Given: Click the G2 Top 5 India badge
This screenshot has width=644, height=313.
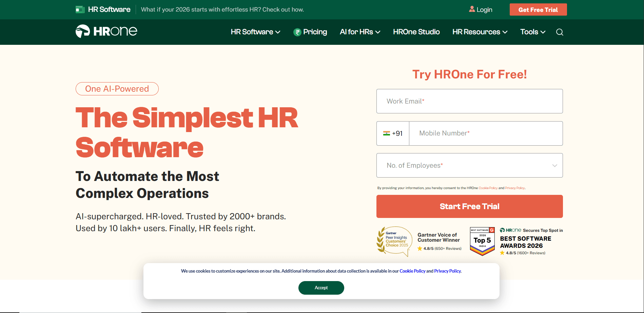Looking at the screenshot, I should coord(482,241).
